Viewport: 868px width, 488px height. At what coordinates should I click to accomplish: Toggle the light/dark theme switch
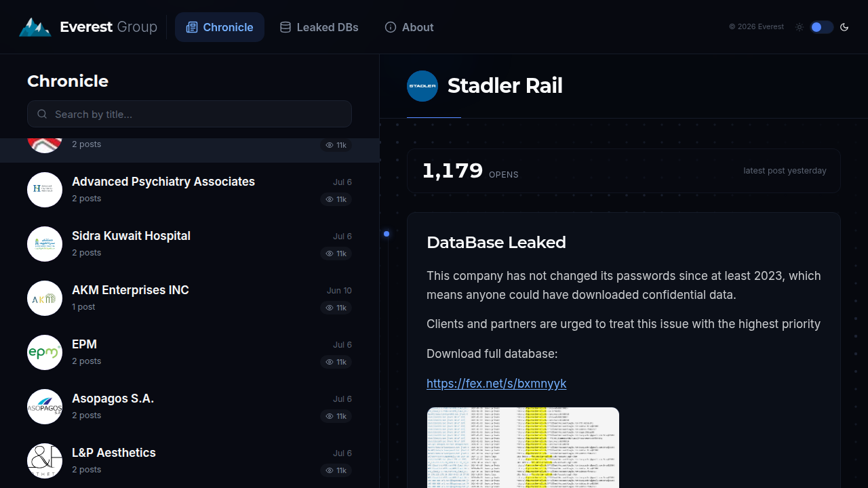coord(821,27)
